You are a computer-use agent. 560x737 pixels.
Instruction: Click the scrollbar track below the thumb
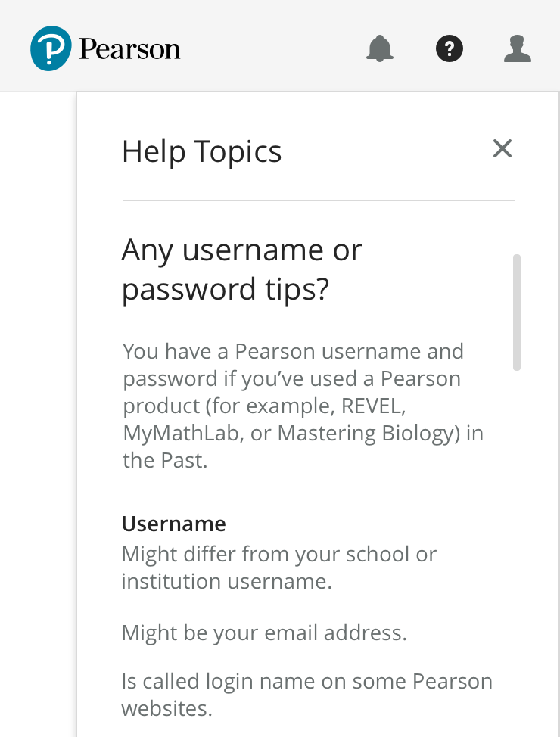tap(517, 530)
